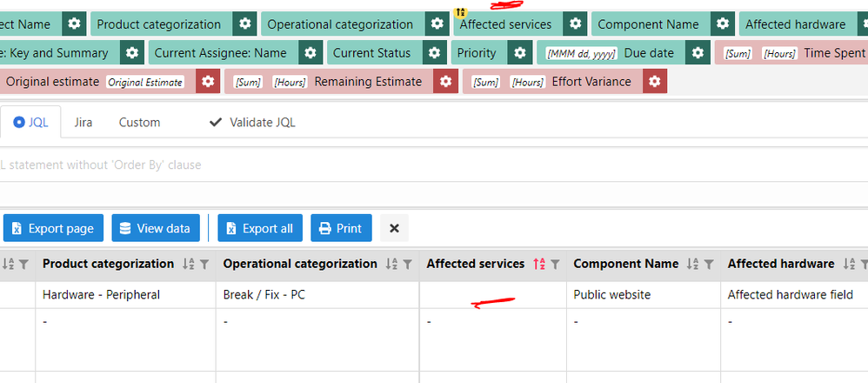Open gear settings for Due date field

pos(698,52)
